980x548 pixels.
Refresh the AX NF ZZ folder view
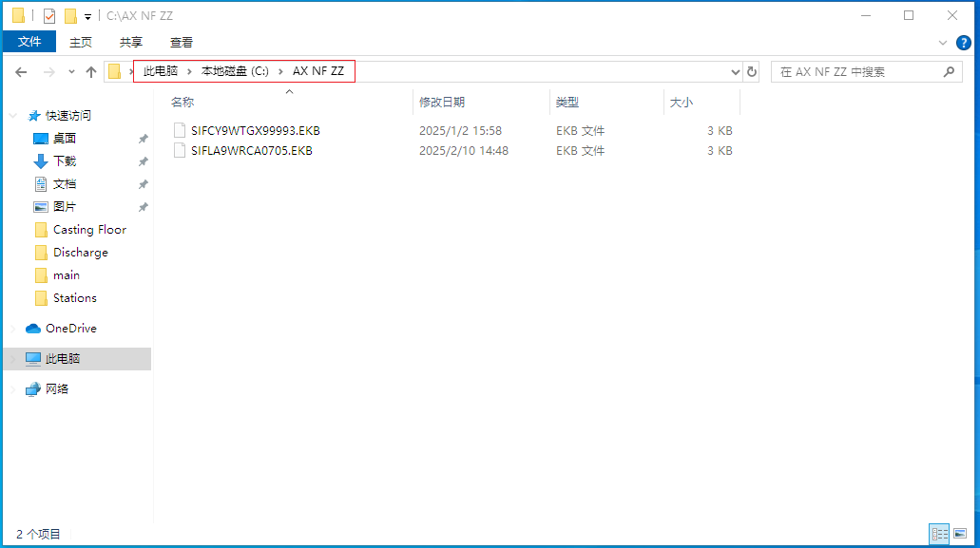point(752,72)
